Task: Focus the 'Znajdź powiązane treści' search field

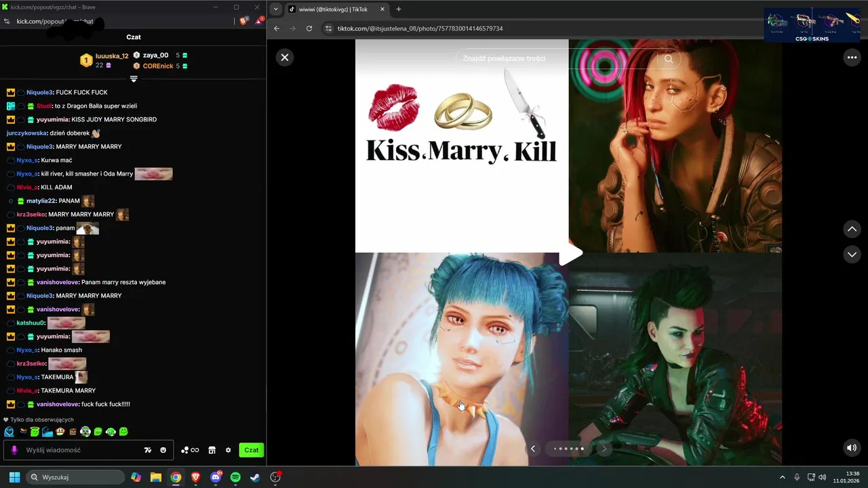Action: pos(556,58)
